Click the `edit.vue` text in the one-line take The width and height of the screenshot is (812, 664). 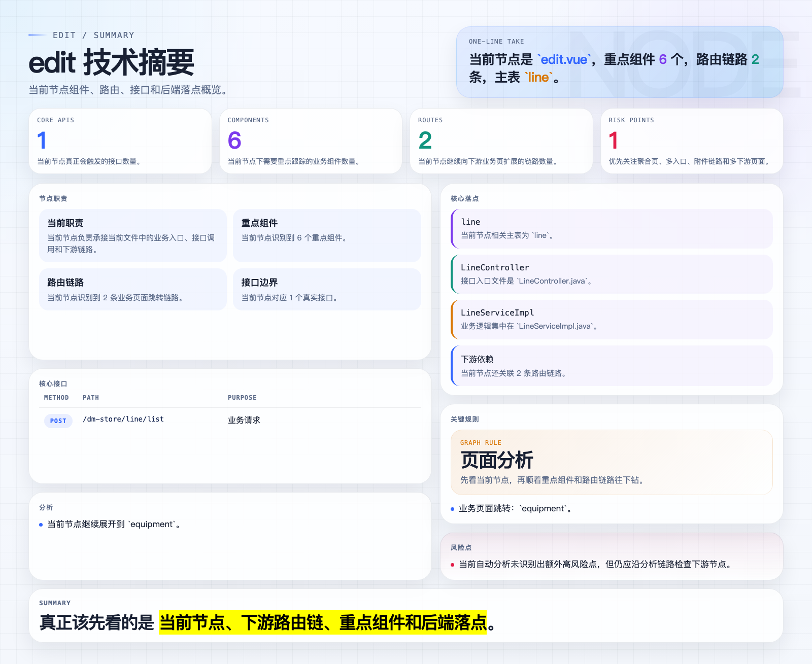(x=564, y=59)
